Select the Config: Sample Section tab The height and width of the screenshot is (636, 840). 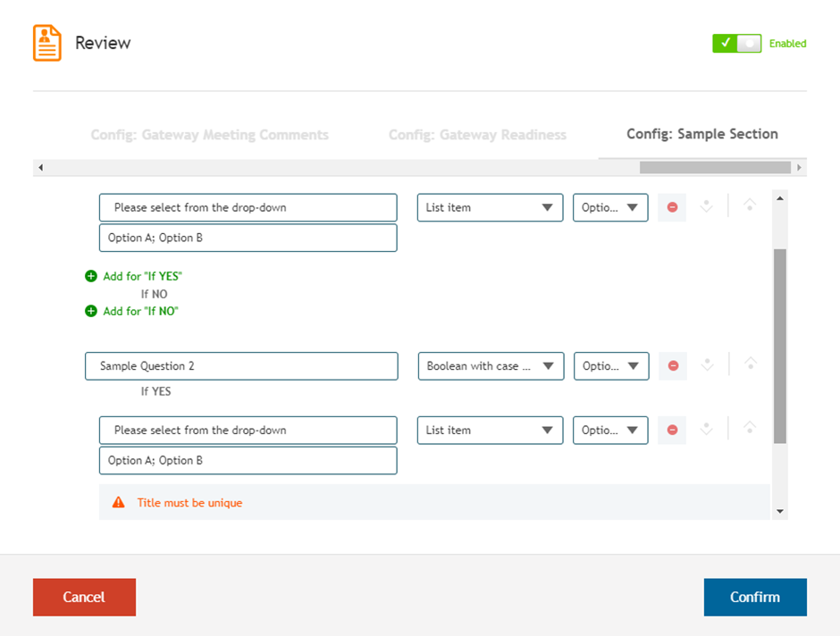pos(702,134)
